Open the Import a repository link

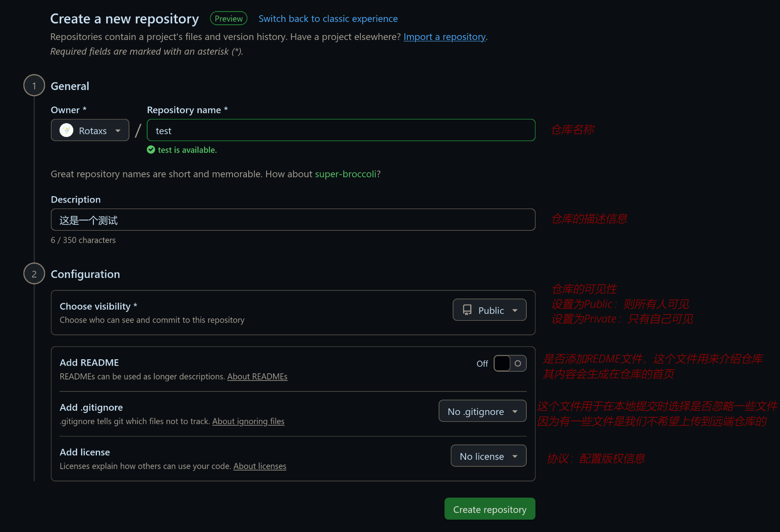[x=444, y=37]
